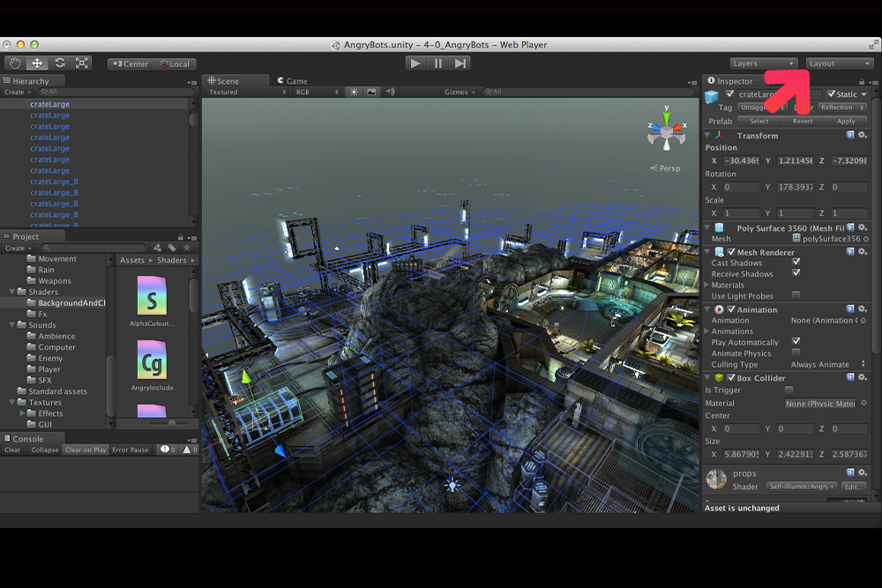Select the Rotate tool

[60, 63]
